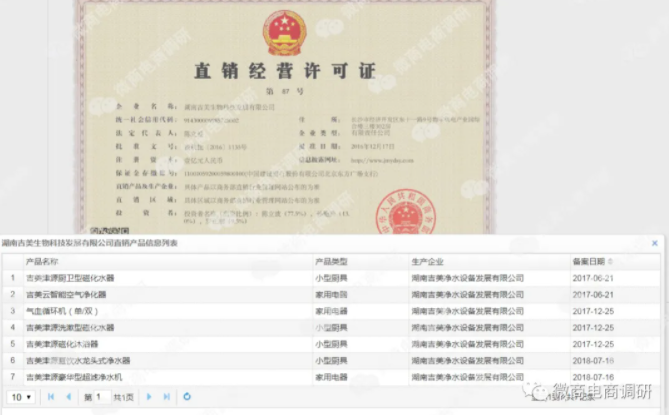Click the 直销经营许可证 license image
The image size is (669, 415).
(285, 117)
